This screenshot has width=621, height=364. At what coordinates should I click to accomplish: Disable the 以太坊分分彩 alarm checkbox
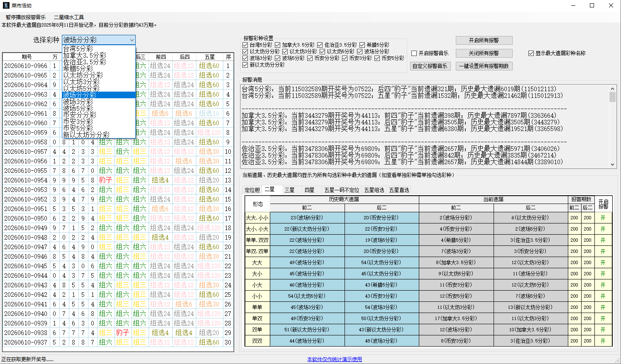pos(245,51)
